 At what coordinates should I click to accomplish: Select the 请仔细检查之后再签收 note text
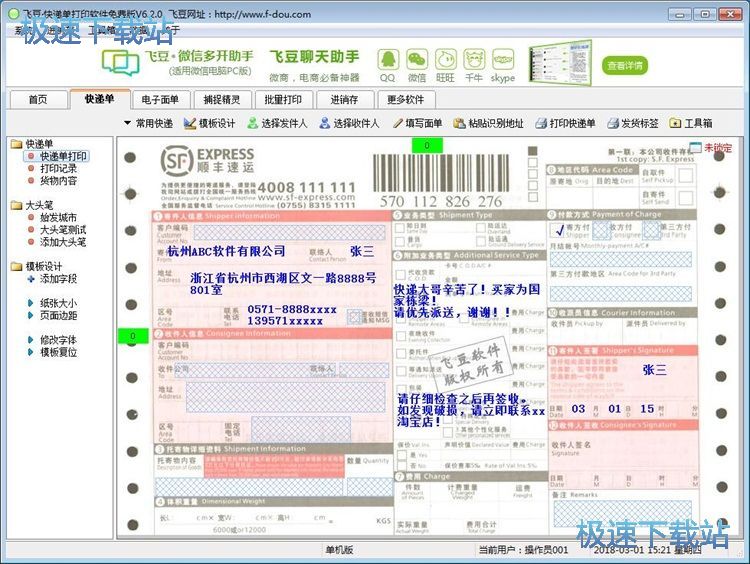click(x=471, y=410)
